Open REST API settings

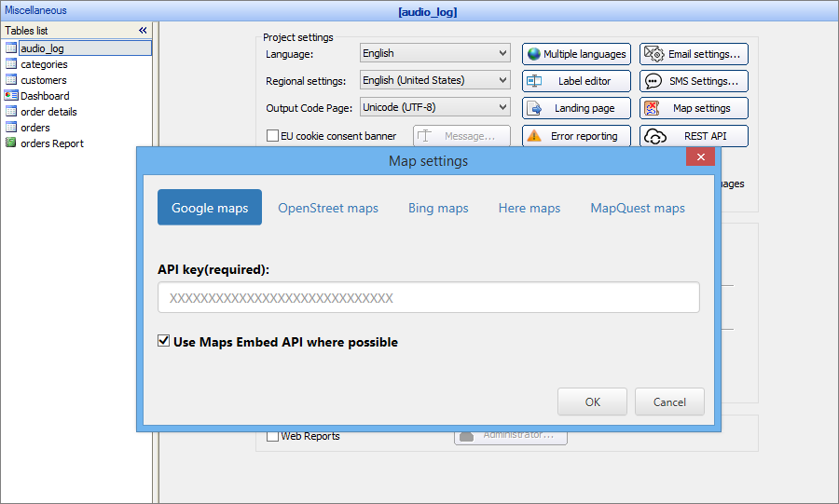tap(694, 136)
